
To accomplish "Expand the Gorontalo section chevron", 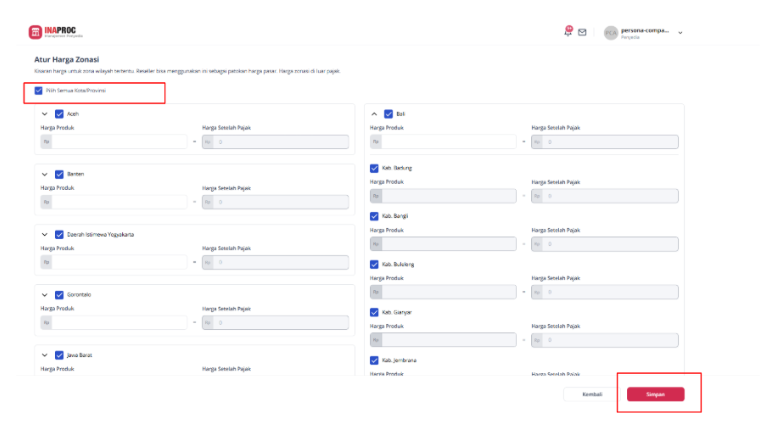I will (x=45, y=295).
